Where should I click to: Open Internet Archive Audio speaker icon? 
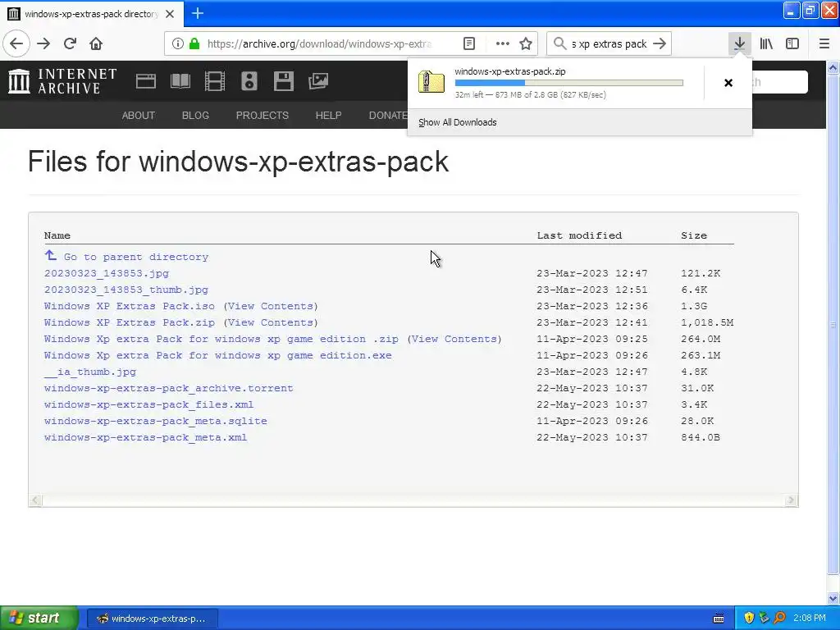(x=249, y=81)
